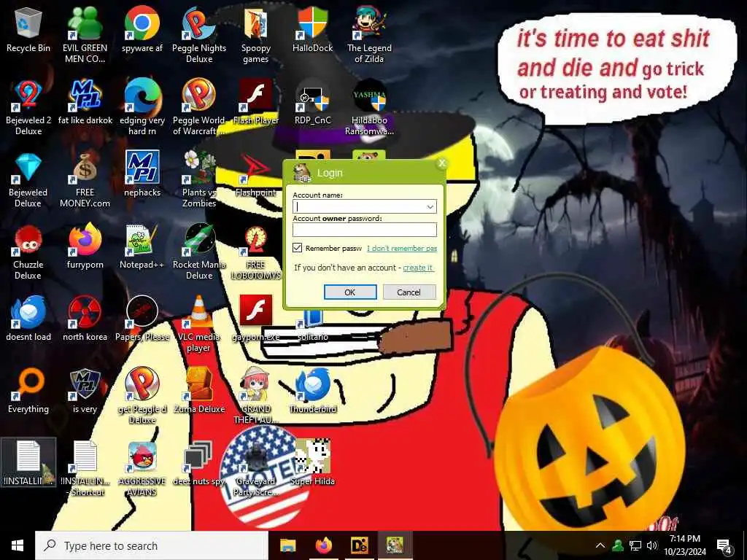Open The Legend of Zilda shortcut
This screenshot has height=560, width=747.
(x=369, y=34)
